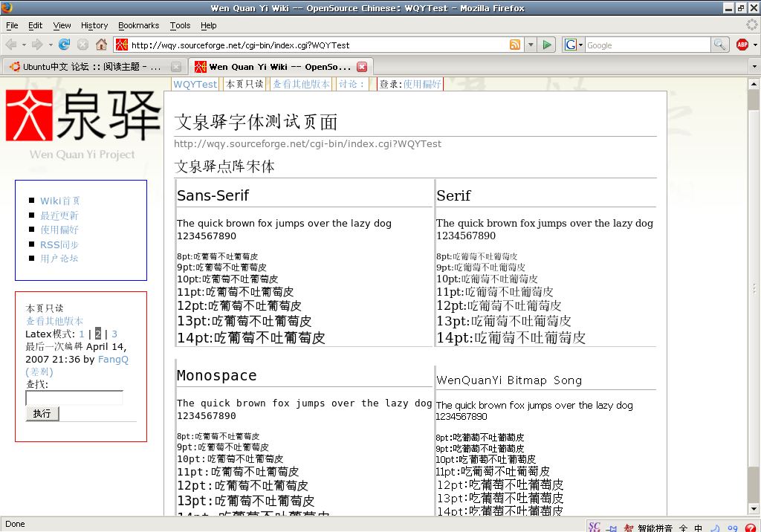761x532 pixels.
Task: Click the Done status bar text
Action: pos(15,525)
